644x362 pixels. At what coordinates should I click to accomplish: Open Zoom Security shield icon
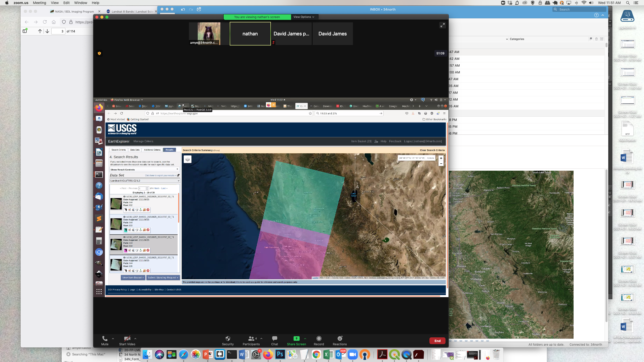[x=228, y=338]
